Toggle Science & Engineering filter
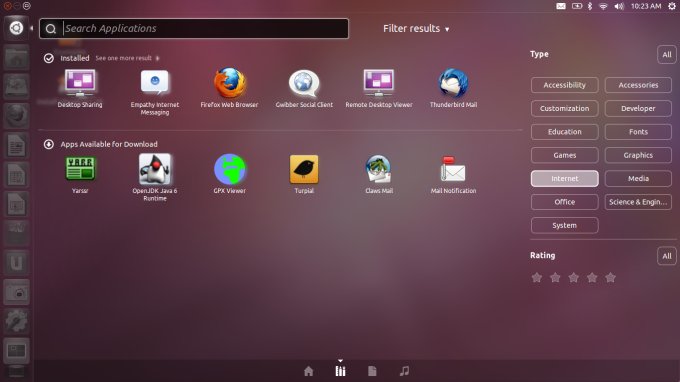The height and width of the screenshot is (382, 680). tap(638, 202)
